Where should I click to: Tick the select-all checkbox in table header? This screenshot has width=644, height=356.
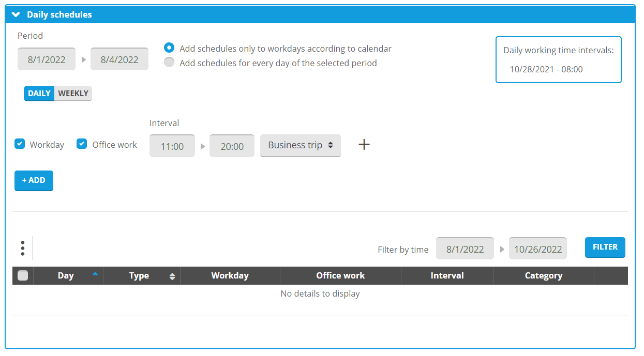[23, 275]
